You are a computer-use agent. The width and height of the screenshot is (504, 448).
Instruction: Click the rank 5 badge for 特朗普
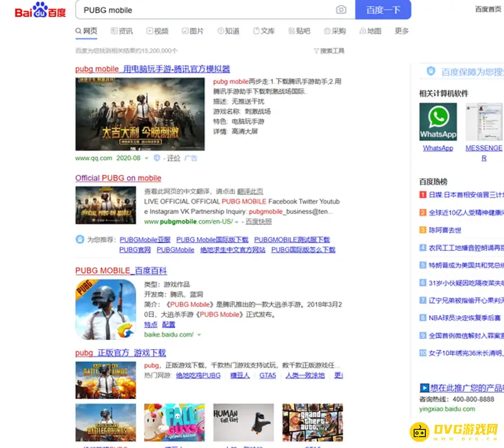click(423, 265)
